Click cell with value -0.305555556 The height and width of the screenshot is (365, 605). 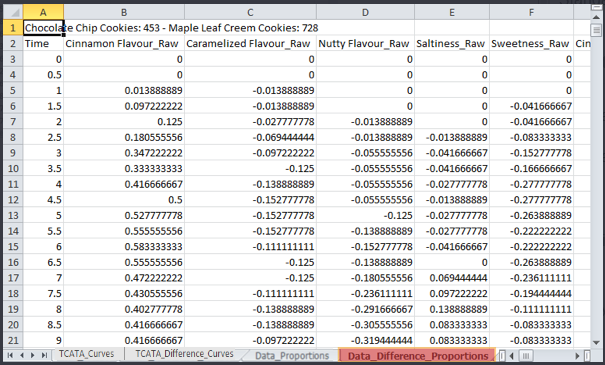365,325
